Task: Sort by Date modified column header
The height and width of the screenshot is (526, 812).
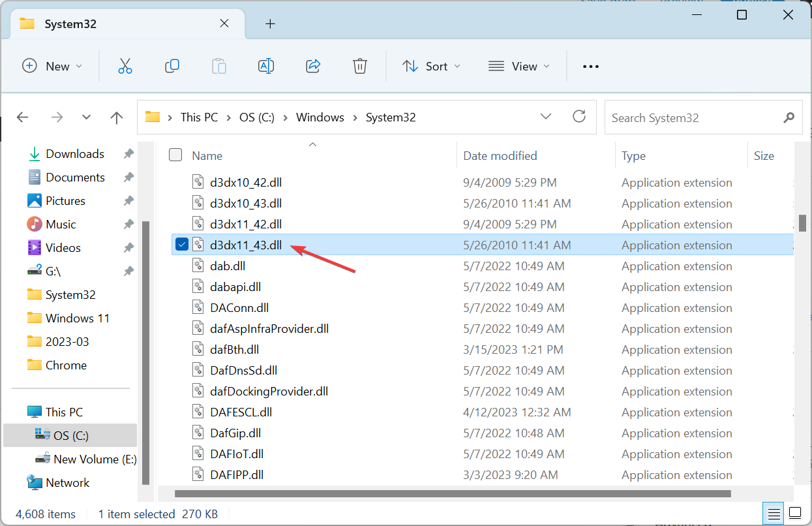Action: point(500,155)
